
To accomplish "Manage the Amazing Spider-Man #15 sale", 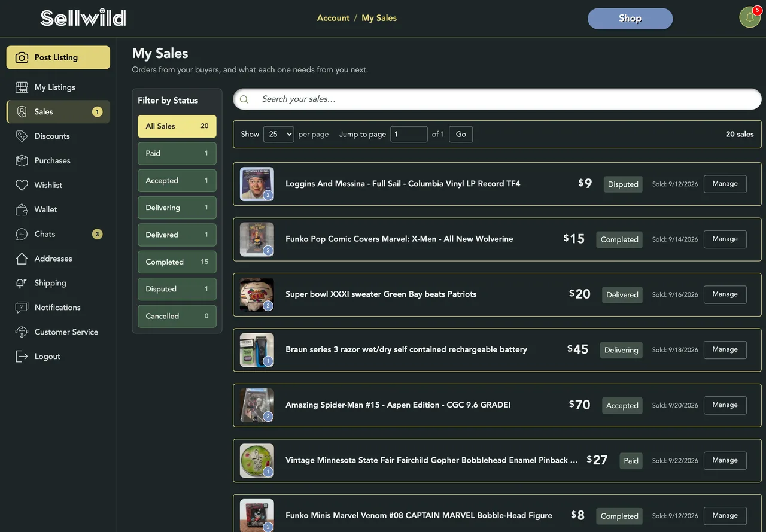I will (725, 405).
